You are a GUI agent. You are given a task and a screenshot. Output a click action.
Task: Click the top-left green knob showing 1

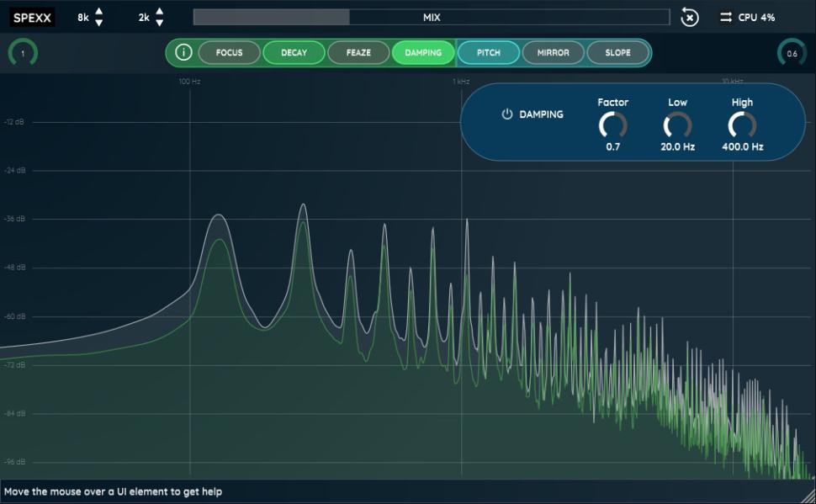23,53
